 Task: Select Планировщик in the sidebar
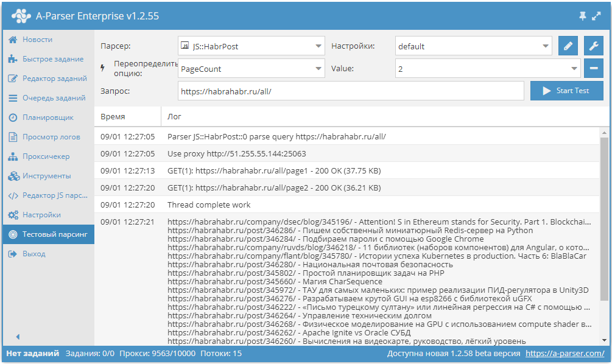[x=48, y=117]
